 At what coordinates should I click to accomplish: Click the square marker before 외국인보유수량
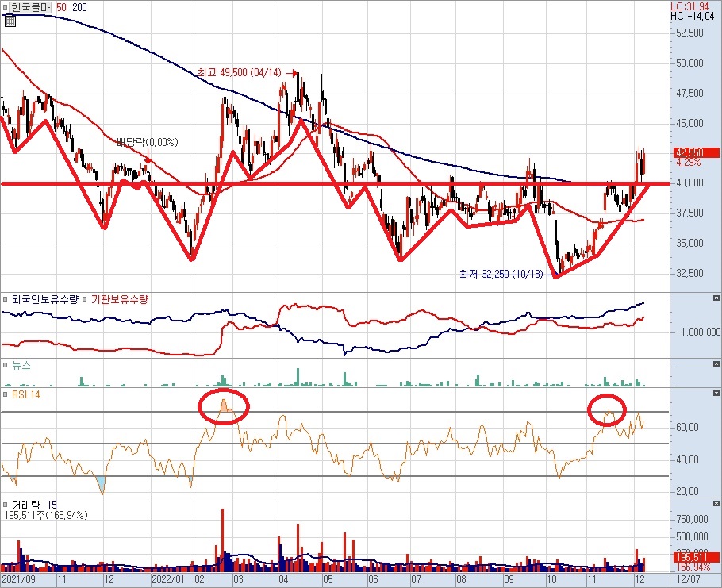[5, 299]
